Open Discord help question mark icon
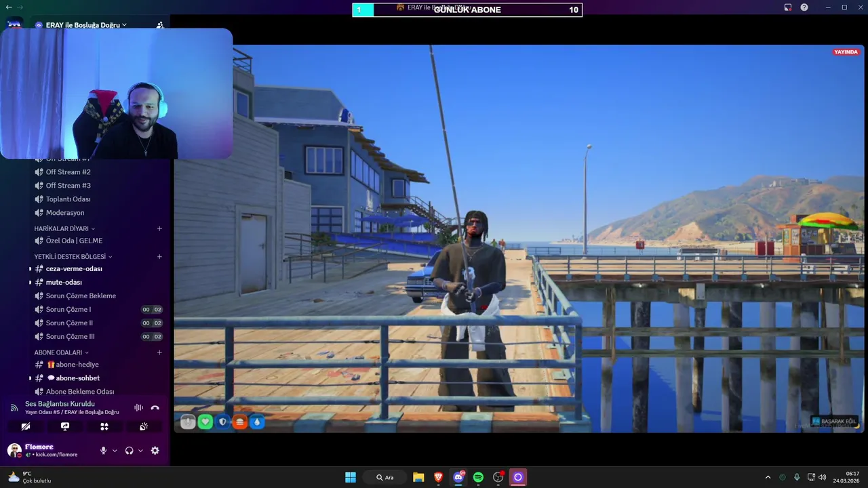This screenshot has width=868, height=488. tap(804, 7)
